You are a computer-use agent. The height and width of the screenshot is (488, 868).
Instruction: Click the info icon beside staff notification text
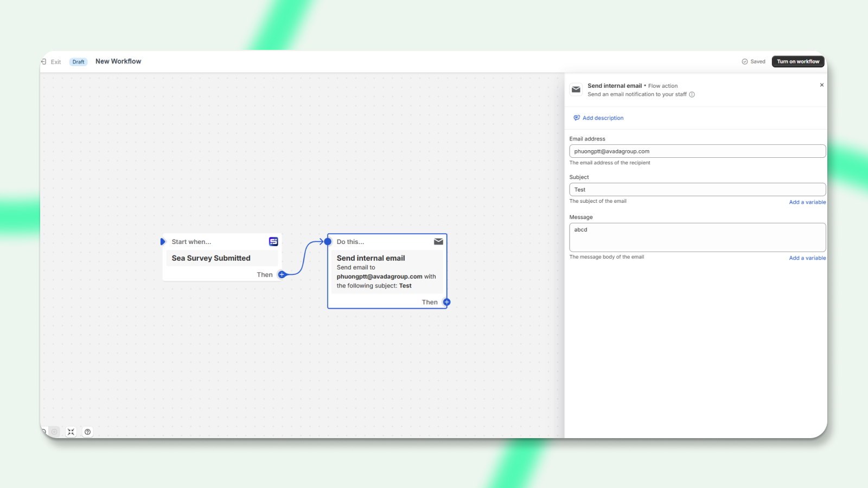(692, 94)
